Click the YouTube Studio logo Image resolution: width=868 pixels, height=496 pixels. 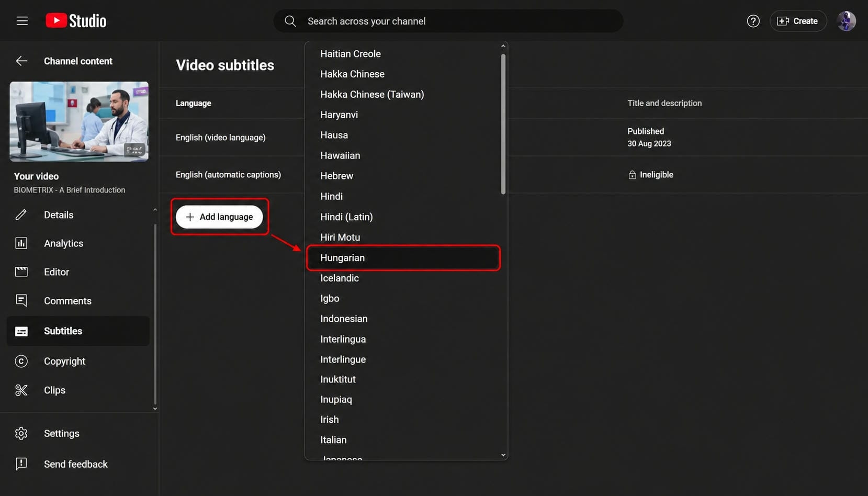(x=76, y=21)
